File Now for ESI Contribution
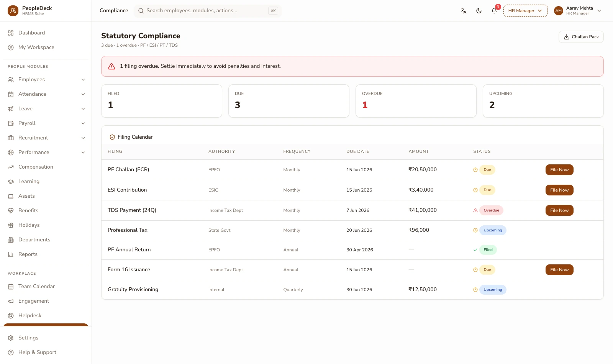Image resolution: width=613 pixels, height=364 pixels. [559, 190]
